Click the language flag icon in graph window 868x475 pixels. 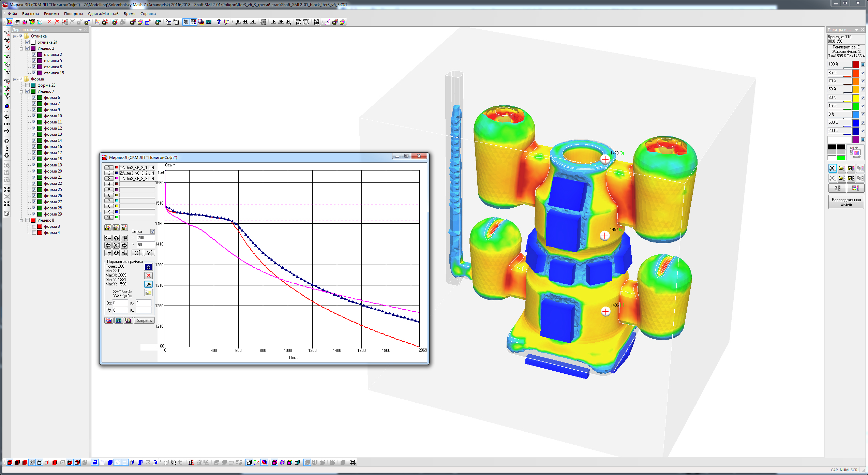pos(108,321)
